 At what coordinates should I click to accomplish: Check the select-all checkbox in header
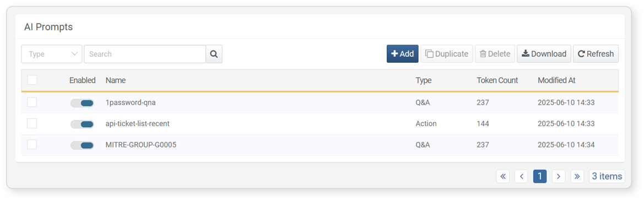(32, 80)
